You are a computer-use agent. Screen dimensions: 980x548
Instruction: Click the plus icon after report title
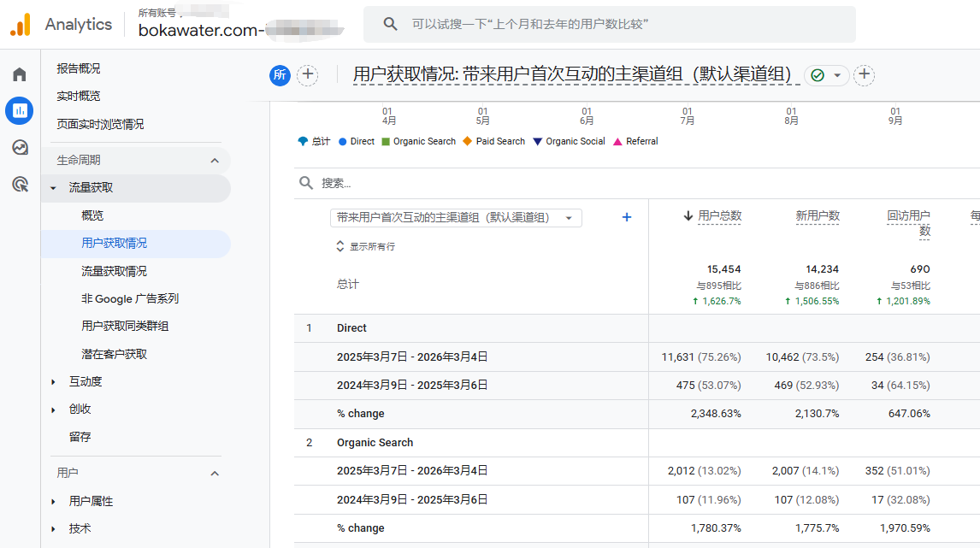[865, 75]
